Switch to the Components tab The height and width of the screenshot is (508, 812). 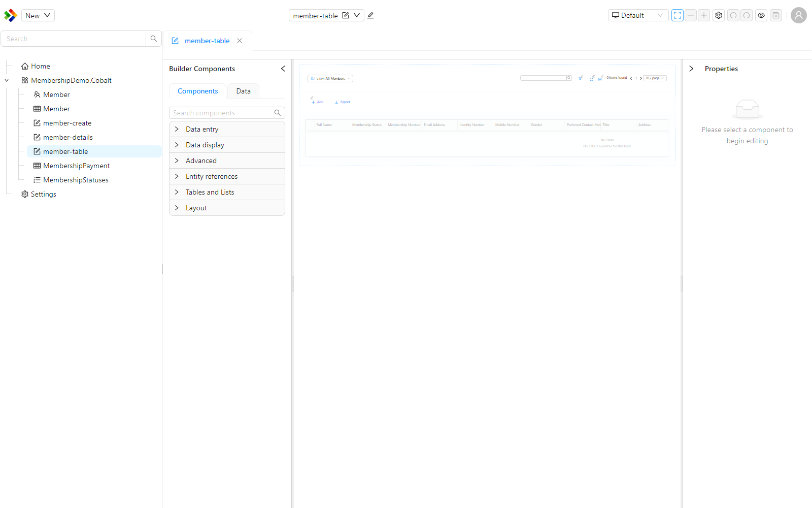coord(197,91)
